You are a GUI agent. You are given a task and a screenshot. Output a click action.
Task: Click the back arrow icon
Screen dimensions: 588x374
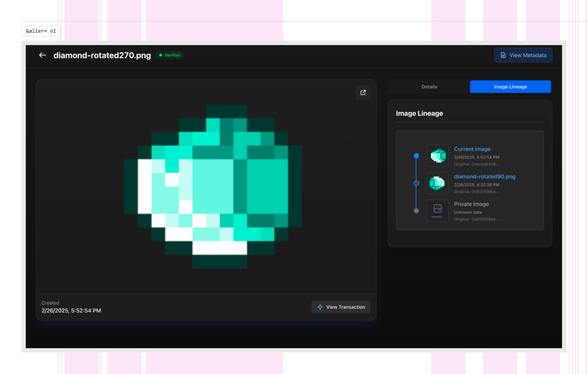click(x=43, y=55)
